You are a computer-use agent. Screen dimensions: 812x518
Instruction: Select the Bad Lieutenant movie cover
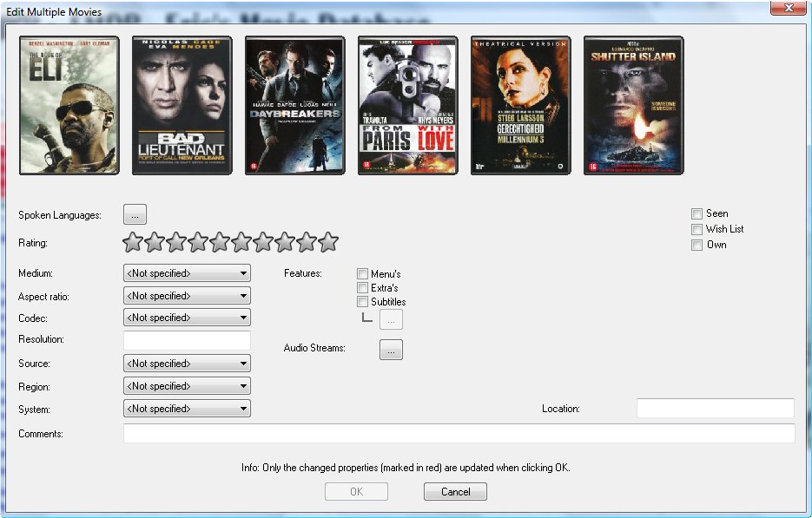[x=182, y=105]
